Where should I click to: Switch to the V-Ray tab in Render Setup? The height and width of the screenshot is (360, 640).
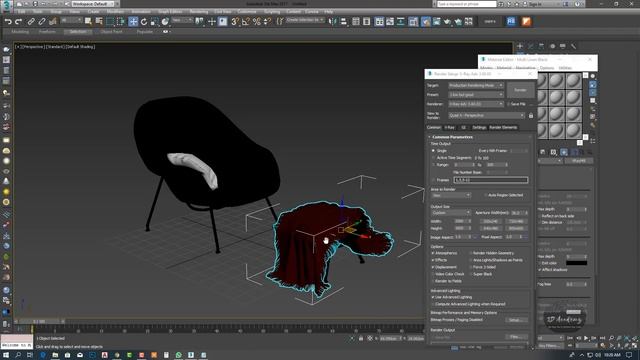point(449,127)
